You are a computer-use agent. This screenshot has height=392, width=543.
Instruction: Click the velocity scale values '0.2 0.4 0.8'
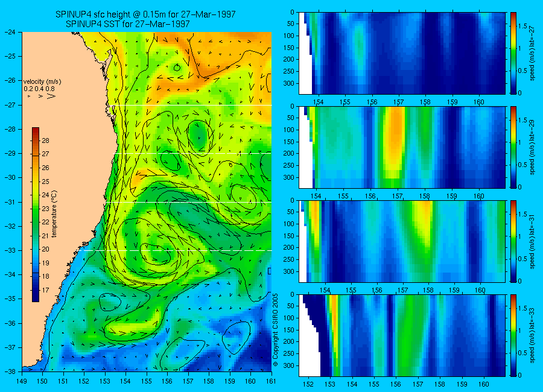[x=39, y=89]
